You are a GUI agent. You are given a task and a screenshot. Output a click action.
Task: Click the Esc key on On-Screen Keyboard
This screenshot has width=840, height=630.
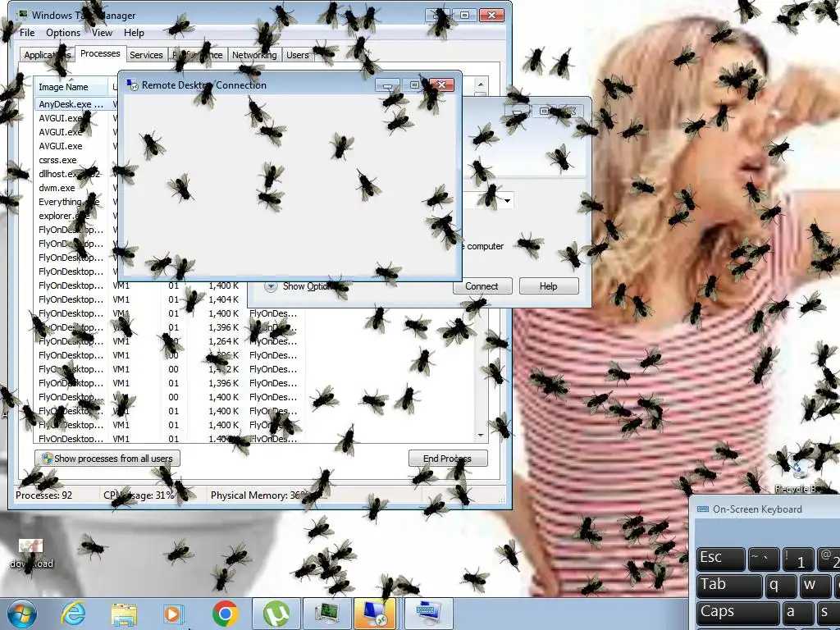(720, 558)
